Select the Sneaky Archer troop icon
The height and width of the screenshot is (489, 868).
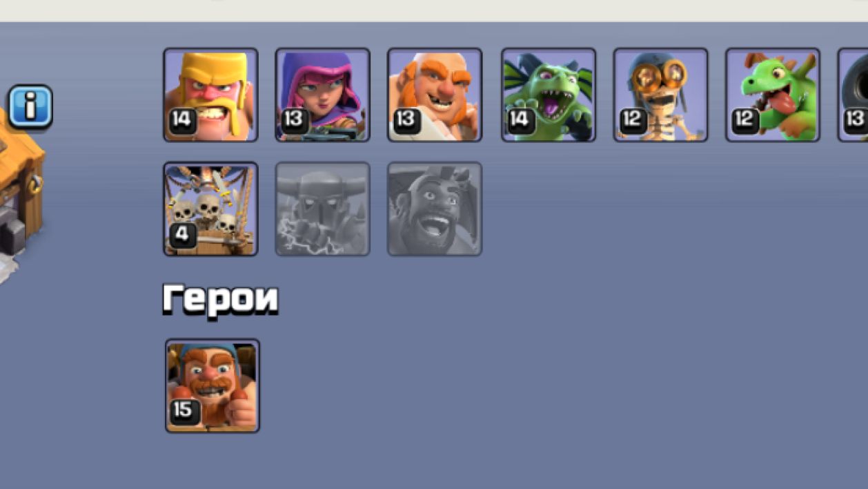coord(322,95)
